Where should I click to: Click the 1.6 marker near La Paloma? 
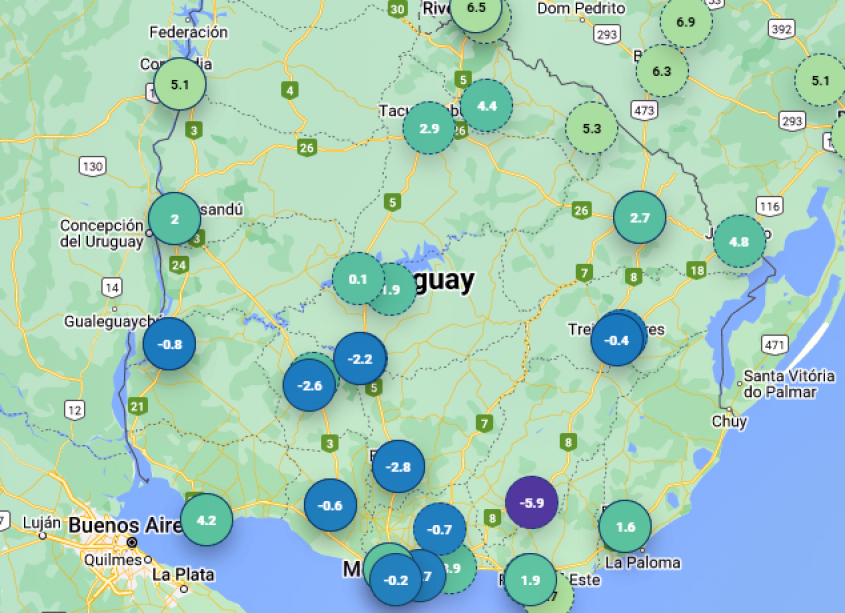point(625,526)
